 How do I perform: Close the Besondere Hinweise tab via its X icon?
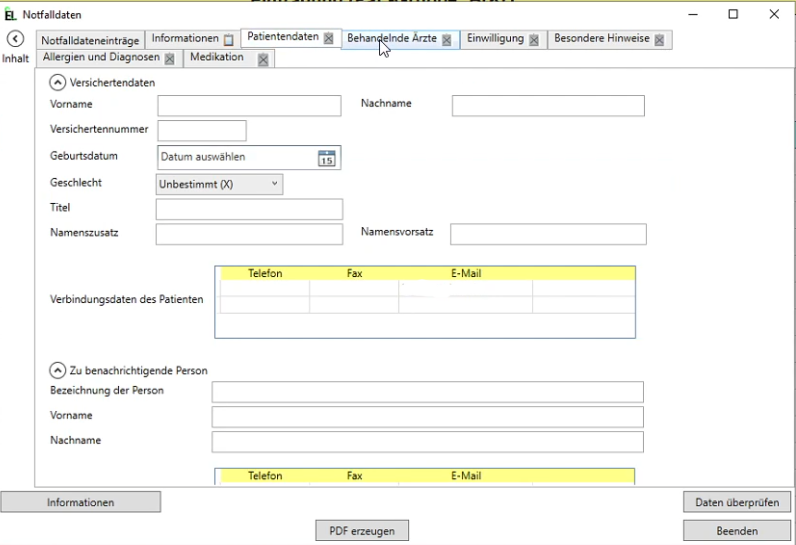(659, 40)
